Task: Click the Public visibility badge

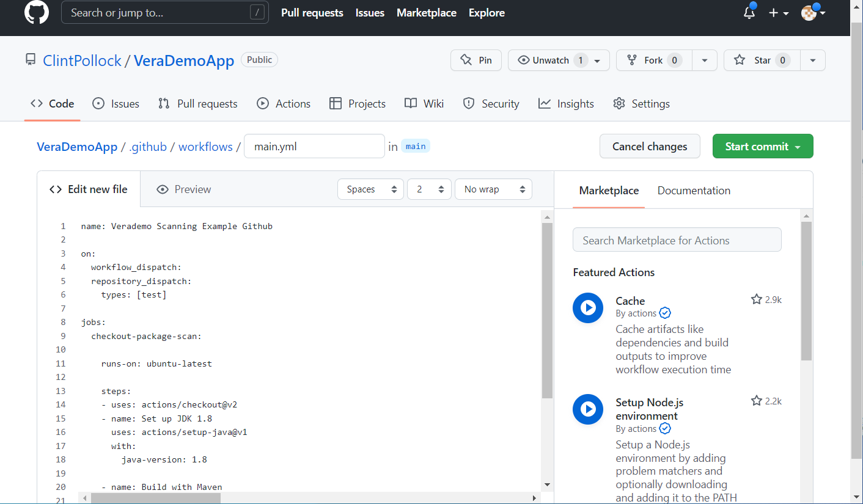Action: pos(260,60)
